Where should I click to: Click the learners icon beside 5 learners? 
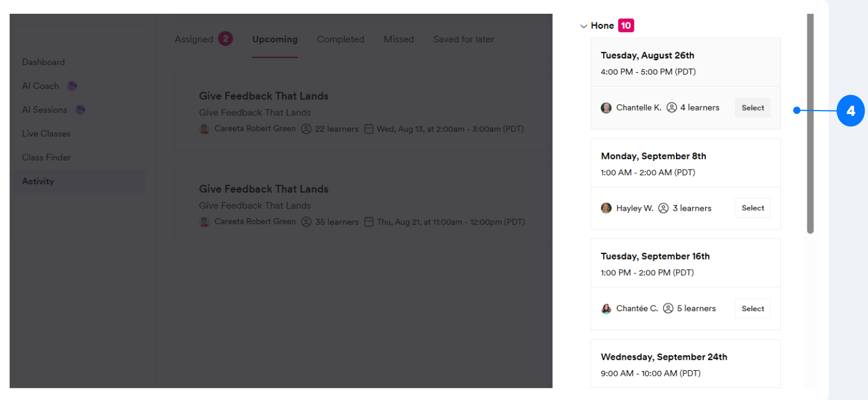[668, 308]
